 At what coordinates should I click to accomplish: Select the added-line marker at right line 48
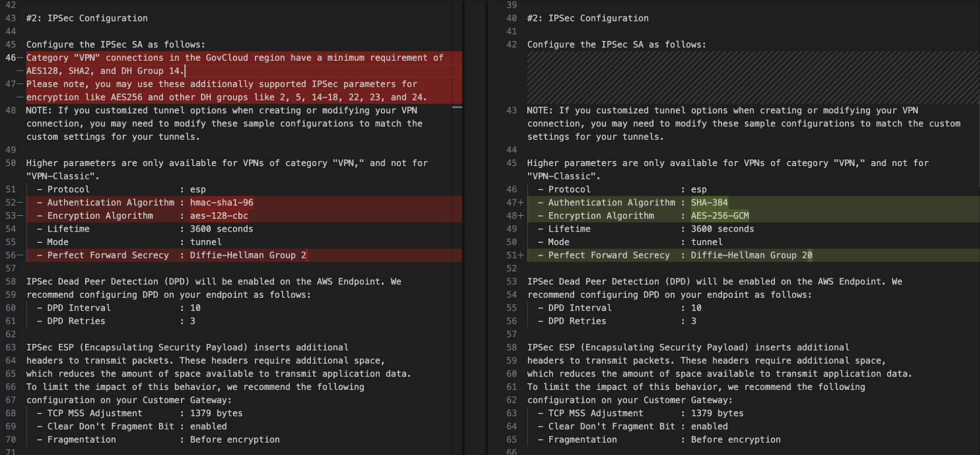coord(521,216)
